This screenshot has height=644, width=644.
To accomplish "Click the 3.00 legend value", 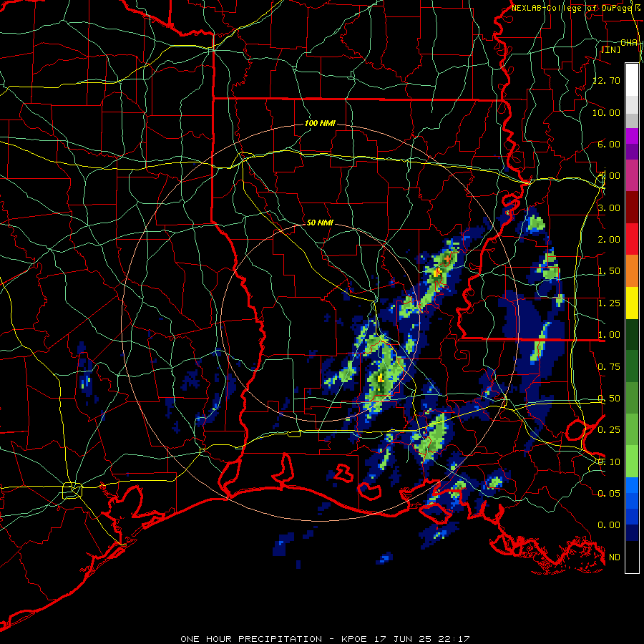I will [x=609, y=208].
